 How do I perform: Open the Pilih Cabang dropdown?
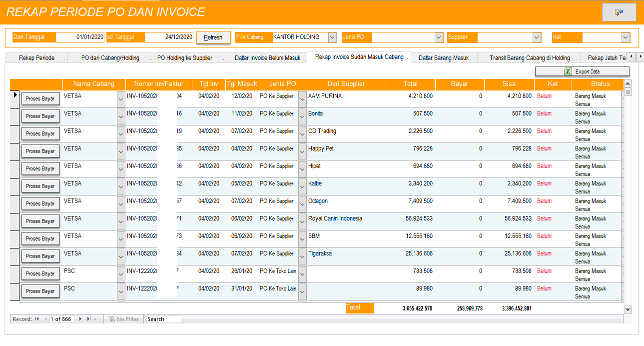(x=333, y=37)
